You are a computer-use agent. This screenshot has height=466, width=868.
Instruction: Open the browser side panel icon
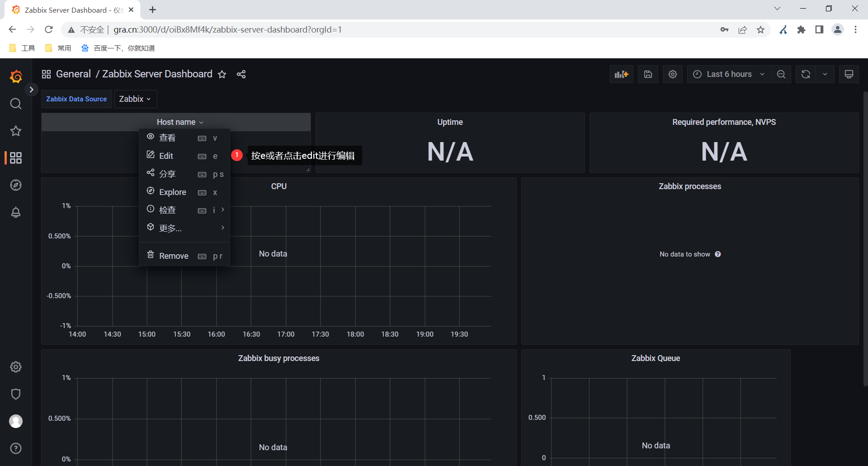coord(819,30)
